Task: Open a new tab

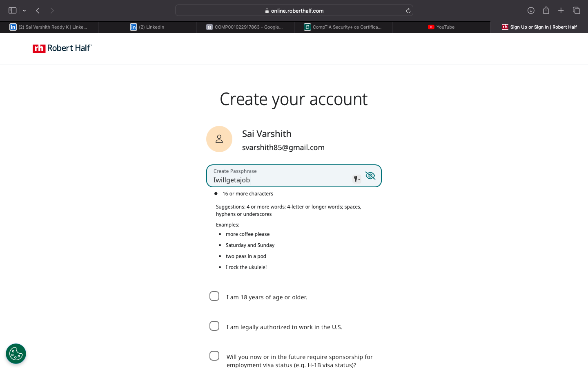Action: (x=561, y=11)
